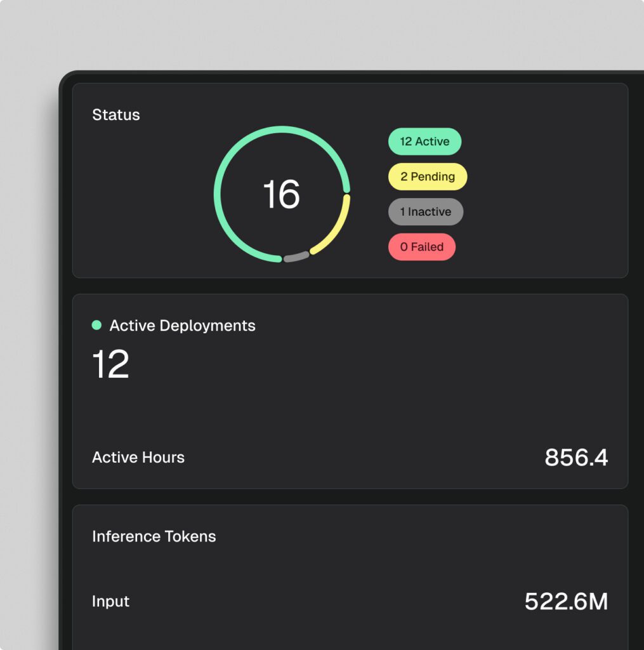The image size is (644, 650).
Task: Select the Inference Tokens panel title
Action: [x=154, y=536]
